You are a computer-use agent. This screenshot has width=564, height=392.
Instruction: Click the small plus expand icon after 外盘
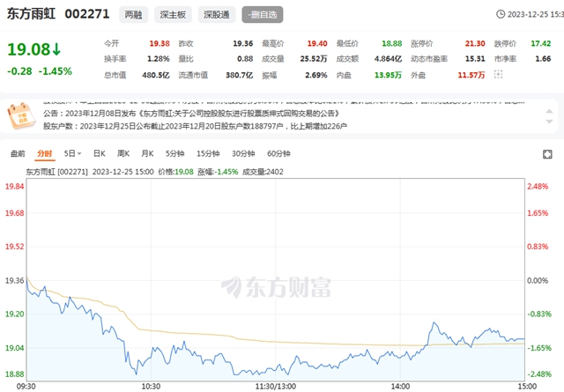[x=498, y=75]
